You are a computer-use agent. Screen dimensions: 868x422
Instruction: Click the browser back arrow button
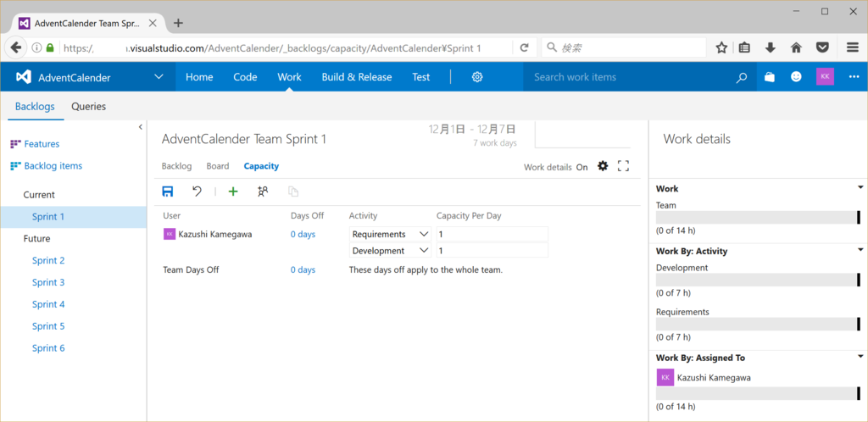(x=15, y=47)
